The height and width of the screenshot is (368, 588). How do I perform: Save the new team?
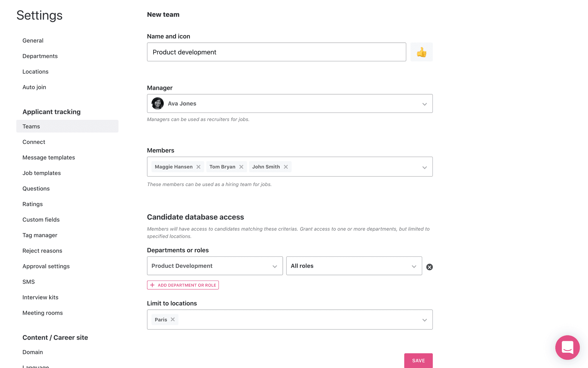[418, 361]
